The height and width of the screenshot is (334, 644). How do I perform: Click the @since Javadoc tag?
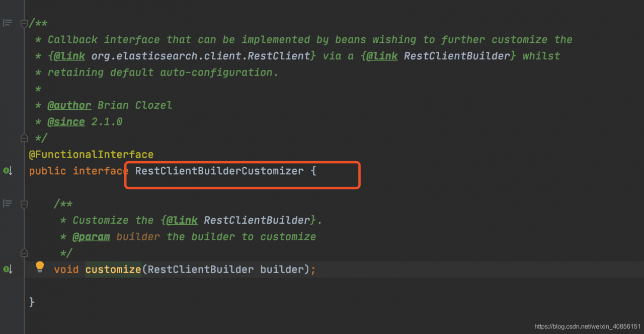coord(66,122)
